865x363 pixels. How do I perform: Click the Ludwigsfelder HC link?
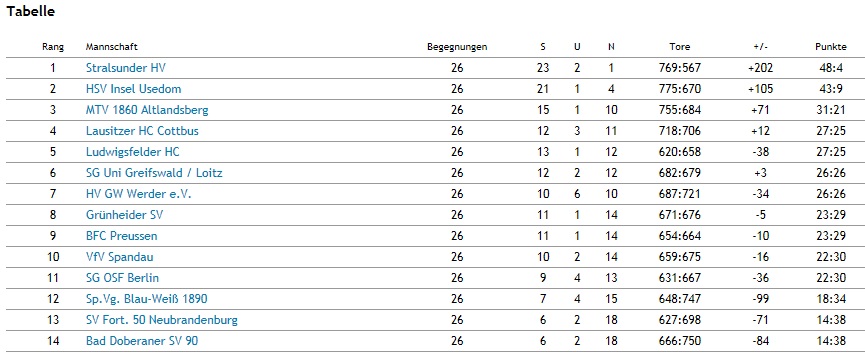pos(133,152)
